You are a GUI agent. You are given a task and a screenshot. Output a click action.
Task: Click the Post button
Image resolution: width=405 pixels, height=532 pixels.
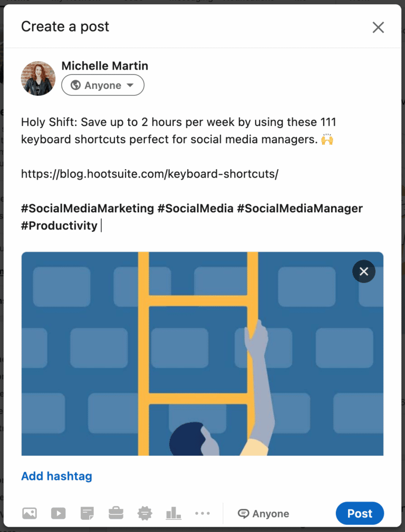click(x=360, y=513)
